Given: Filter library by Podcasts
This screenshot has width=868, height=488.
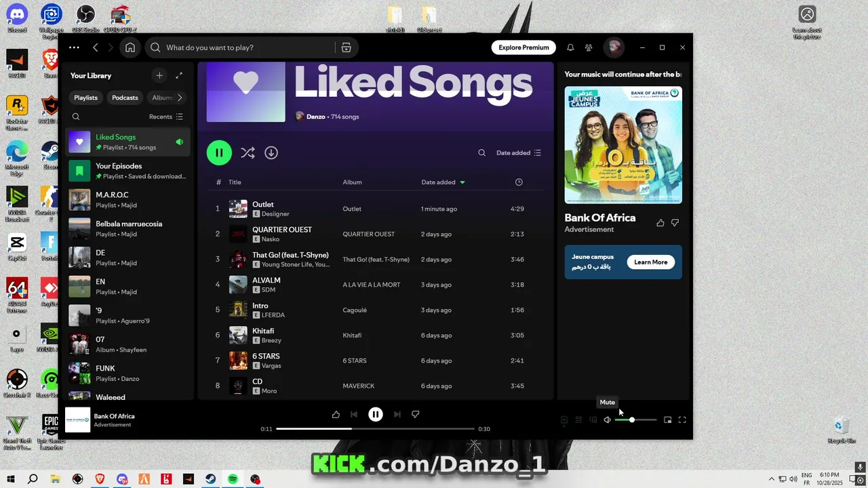Looking at the screenshot, I should [125, 98].
